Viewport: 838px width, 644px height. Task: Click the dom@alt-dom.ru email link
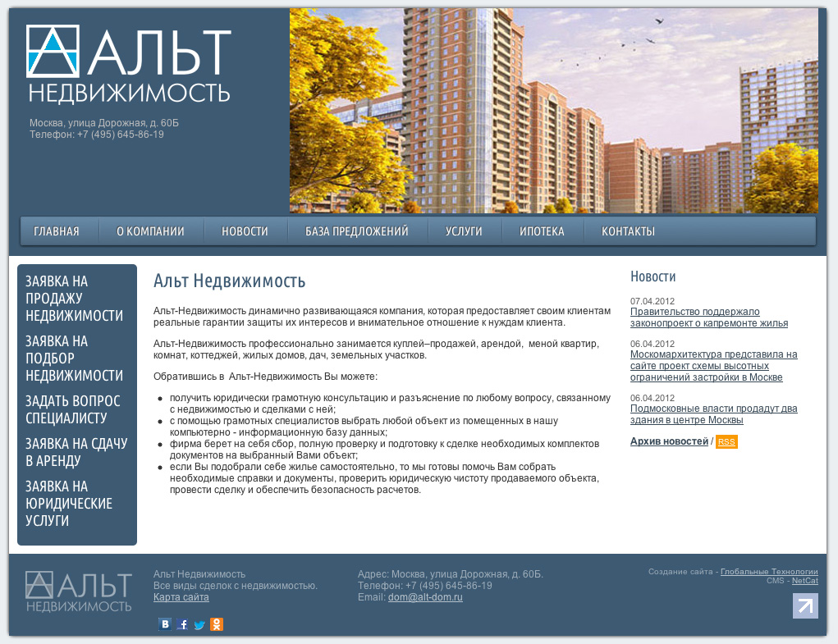tap(425, 597)
